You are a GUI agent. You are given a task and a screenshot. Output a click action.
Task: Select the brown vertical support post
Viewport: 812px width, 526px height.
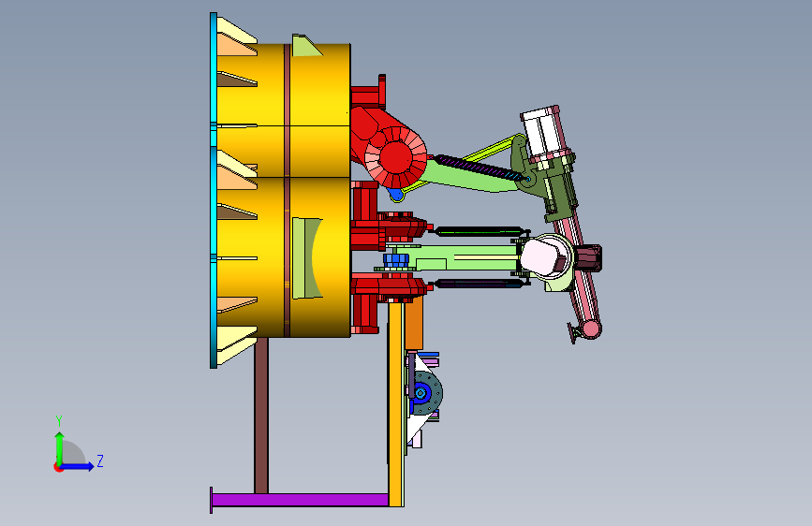tap(261, 416)
